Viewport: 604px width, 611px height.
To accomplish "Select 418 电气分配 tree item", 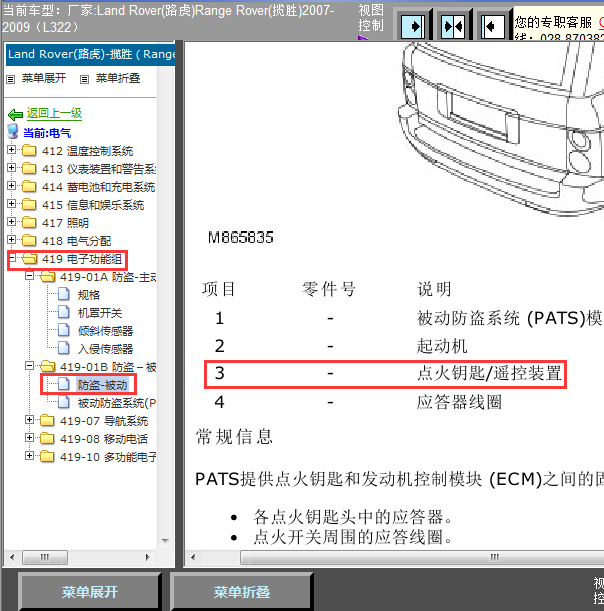I will (x=77, y=240).
